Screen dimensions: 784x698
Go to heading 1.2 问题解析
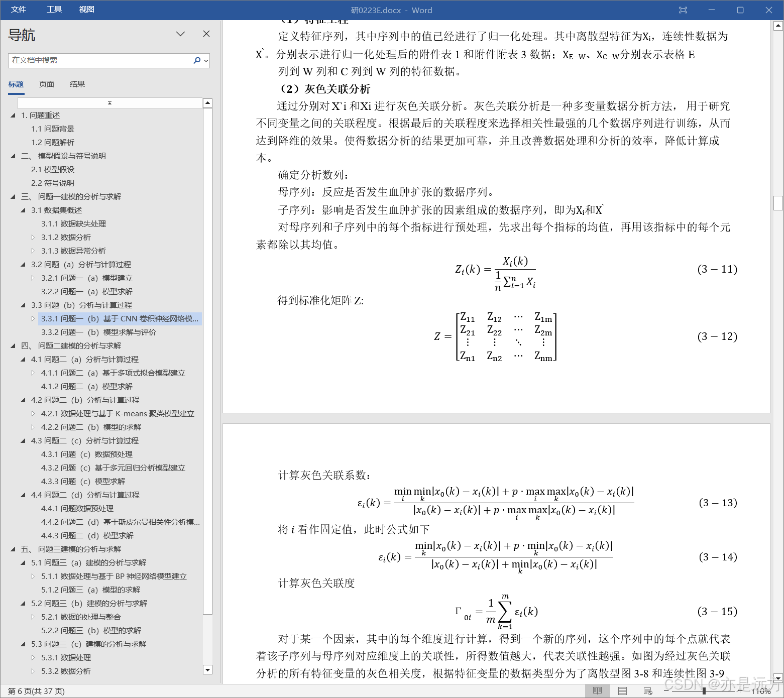coord(53,143)
